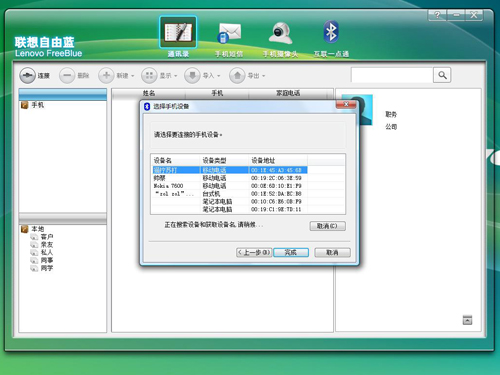Sort contacts by the 家庭电话 column header
Viewport: 500px width, 375px height.
pos(288,93)
